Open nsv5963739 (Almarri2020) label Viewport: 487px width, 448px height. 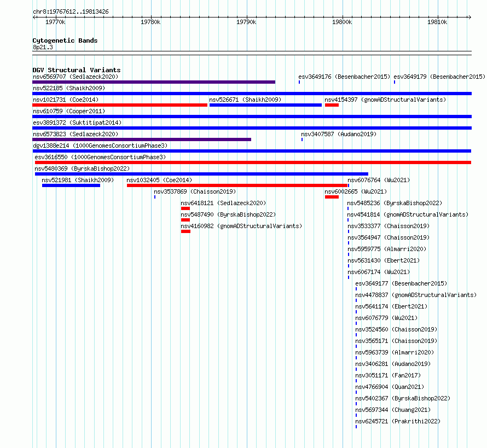point(395,352)
